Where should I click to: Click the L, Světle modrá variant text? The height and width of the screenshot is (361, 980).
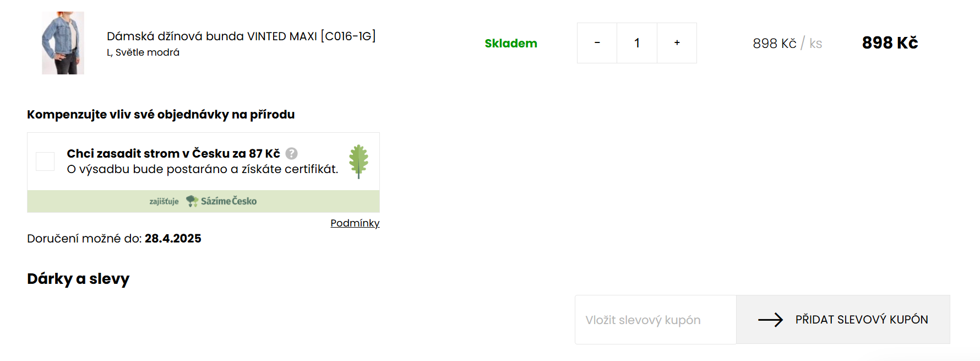143,52
